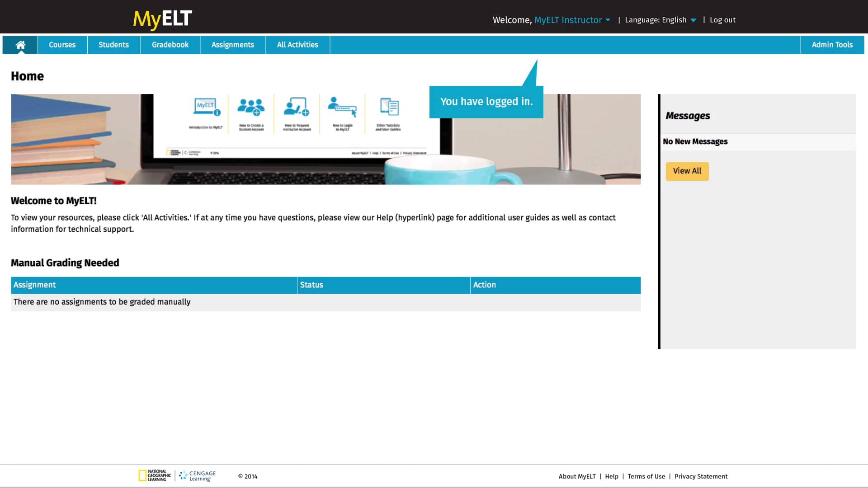The height and width of the screenshot is (488, 868).
Task: Open the Gradebook tab
Action: click(x=170, y=45)
